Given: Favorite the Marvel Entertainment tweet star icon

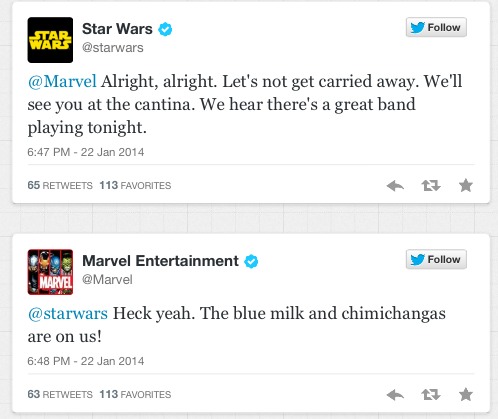Looking at the screenshot, I should pyautogui.click(x=466, y=395).
